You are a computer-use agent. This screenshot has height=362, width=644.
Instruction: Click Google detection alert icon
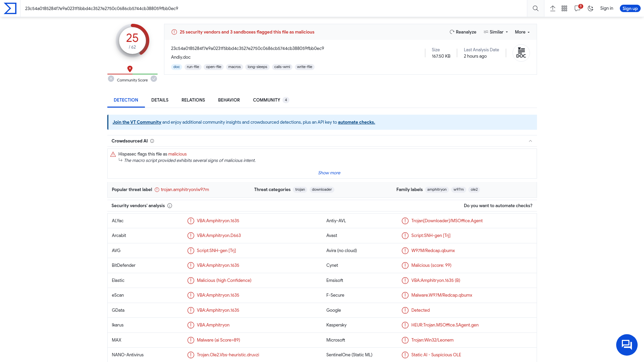point(405,310)
